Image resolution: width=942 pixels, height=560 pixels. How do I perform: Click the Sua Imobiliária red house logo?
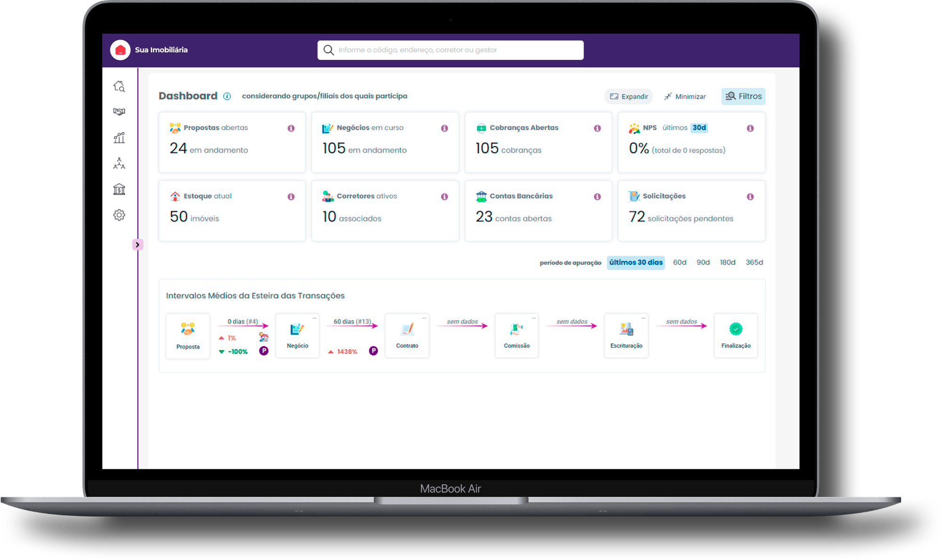[120, 50]
